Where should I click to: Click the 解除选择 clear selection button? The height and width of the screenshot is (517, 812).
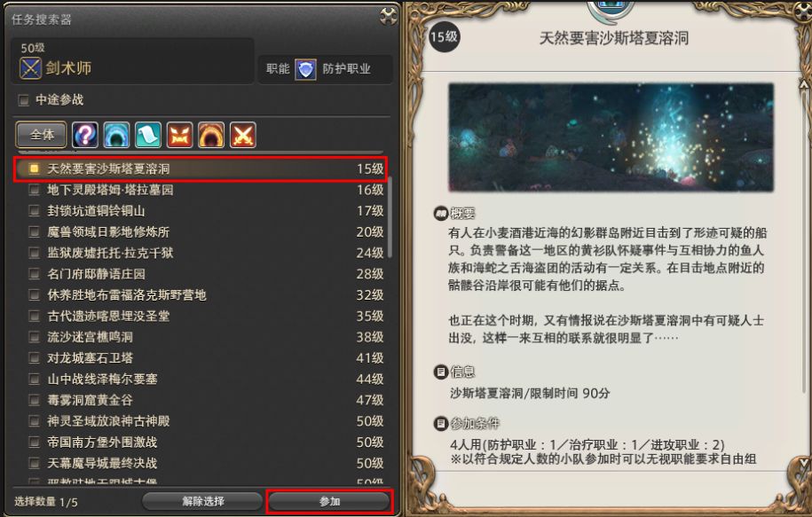[202, 501]
